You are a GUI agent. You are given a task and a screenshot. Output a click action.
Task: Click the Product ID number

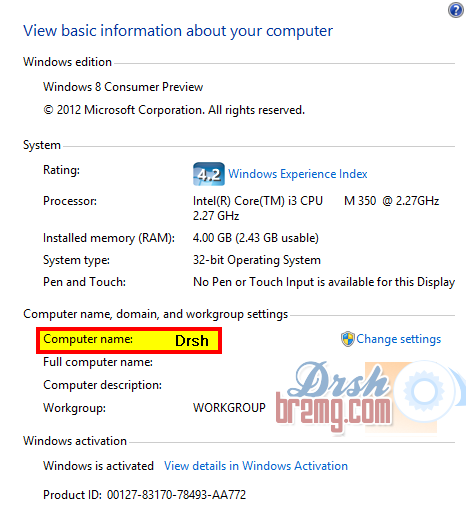[x=176, y=495]
